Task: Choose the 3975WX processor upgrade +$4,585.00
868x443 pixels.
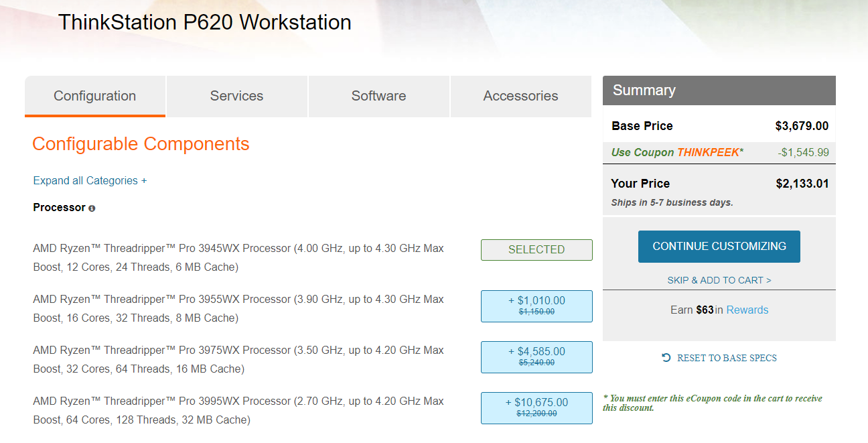Action: pos(536,357)
